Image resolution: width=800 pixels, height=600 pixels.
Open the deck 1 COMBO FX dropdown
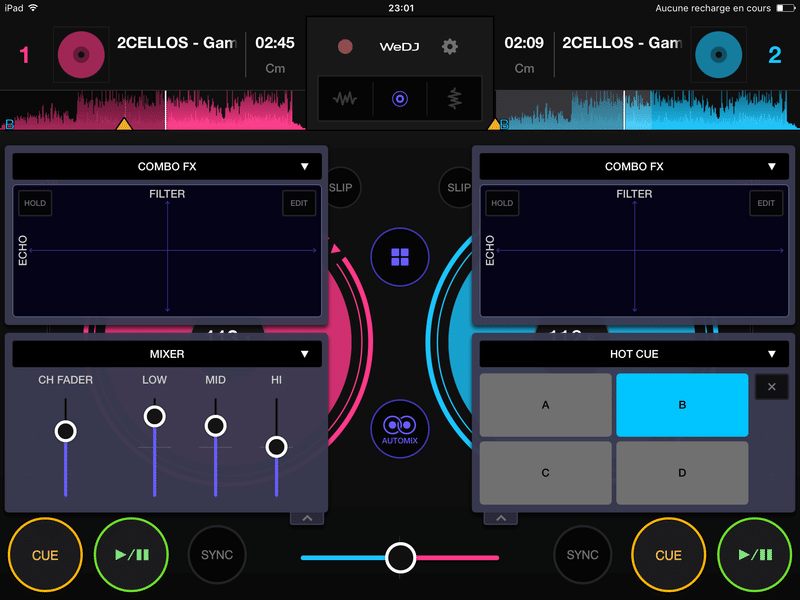click(167, 166)
